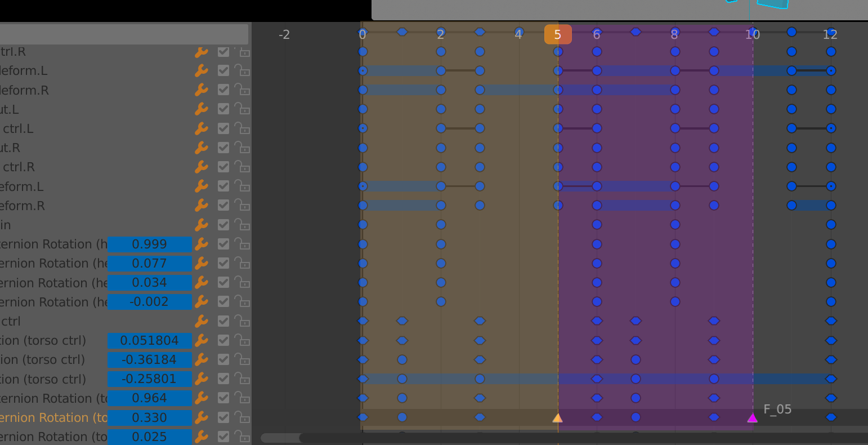Click the padlock icon beside value 0.964
Image resolution: width=868 pixels, height=445 pixels.
click(x=242, y=398)
